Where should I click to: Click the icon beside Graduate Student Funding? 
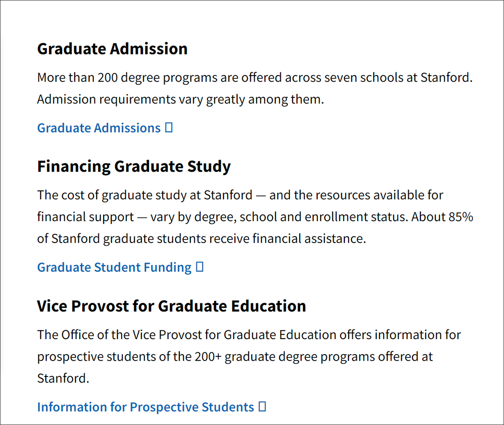coord(200,267)
